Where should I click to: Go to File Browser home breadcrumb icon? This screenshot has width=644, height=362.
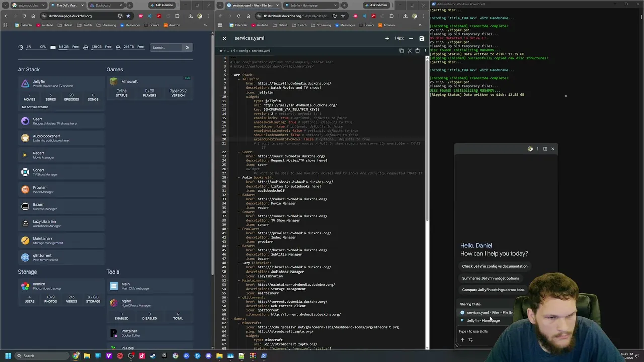click(221, 51)
